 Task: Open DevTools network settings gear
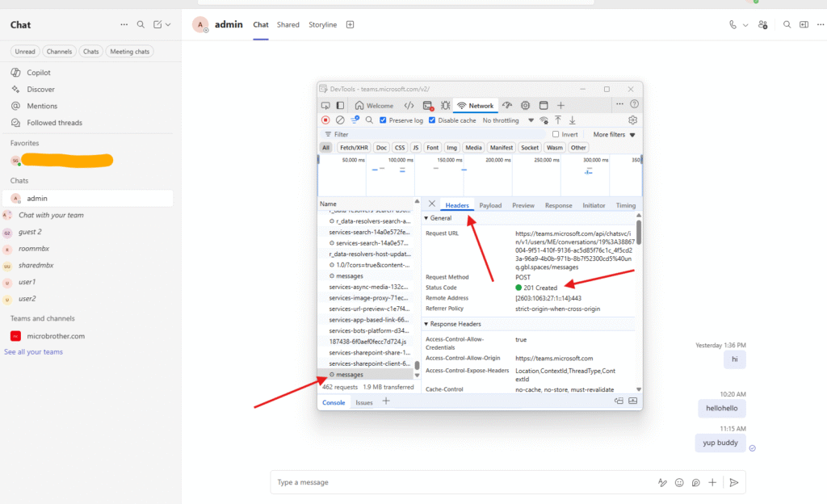pos(633,120)
